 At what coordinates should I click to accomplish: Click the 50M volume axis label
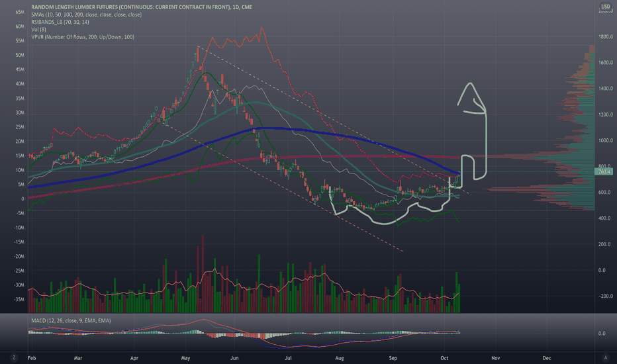pos(20,56)
